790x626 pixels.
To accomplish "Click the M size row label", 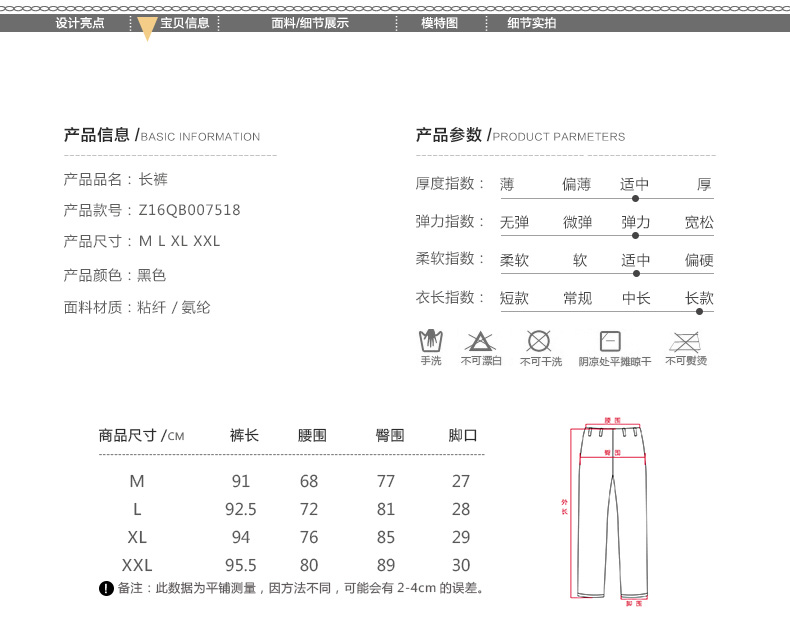I will [137, 481].
